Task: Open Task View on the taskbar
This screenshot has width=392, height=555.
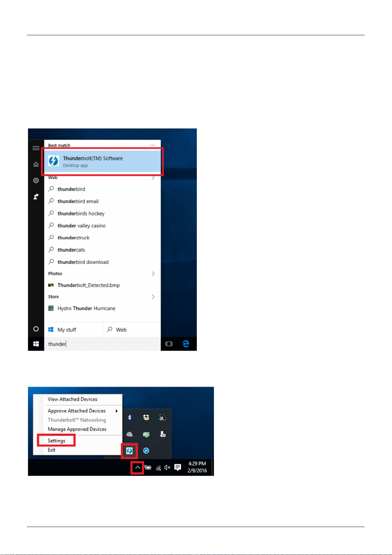Action: pos(169,344)
